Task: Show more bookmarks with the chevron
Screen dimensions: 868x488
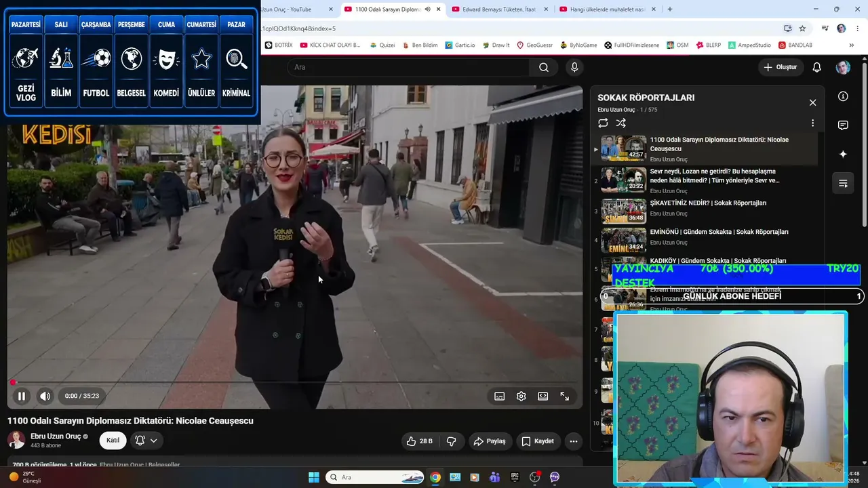Action: click(851, 45)
